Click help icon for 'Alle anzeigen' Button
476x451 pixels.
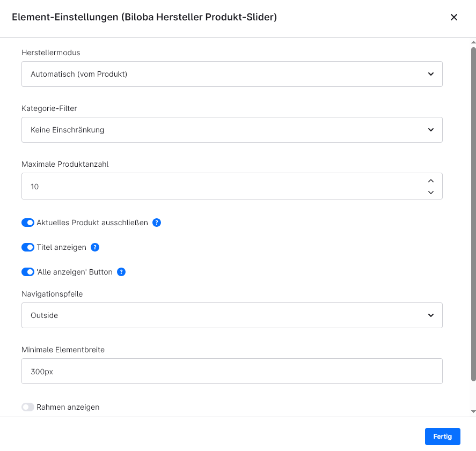121,272
